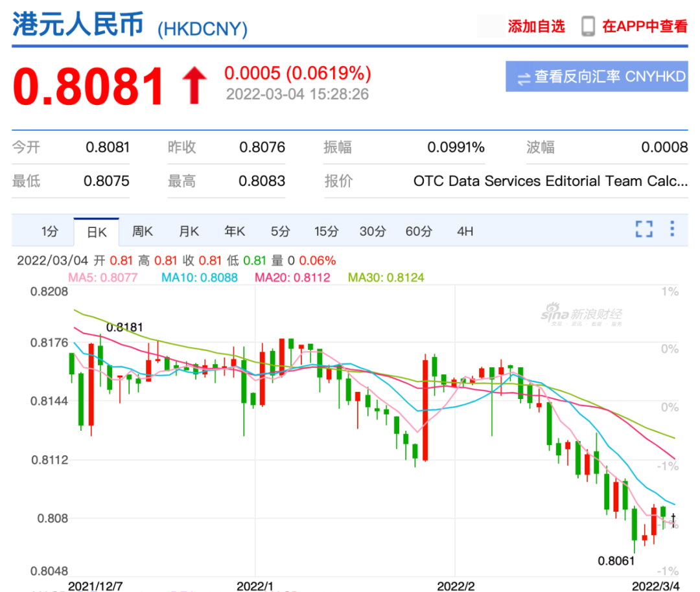This screenshot has height=592, width=700.
Task: Click the swap arrows icon on CNYHKD button
Action: click(x=523, y=76)
